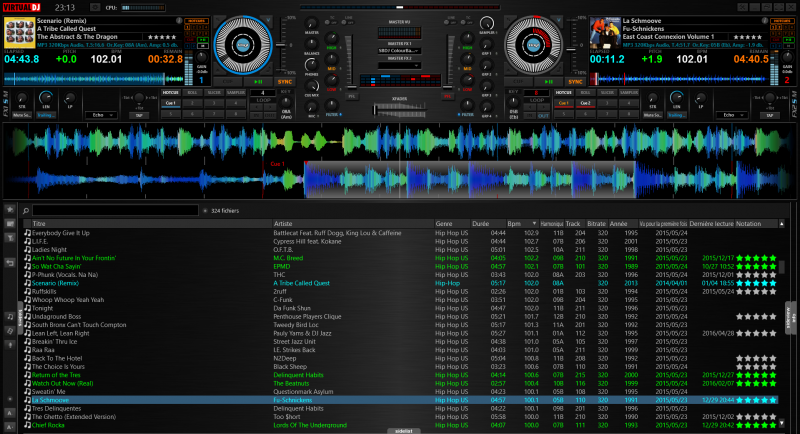This screenshot has width=800, height=434.
Task: Toggle the right channel PFL headphone cue
Action: pos(447,96)
